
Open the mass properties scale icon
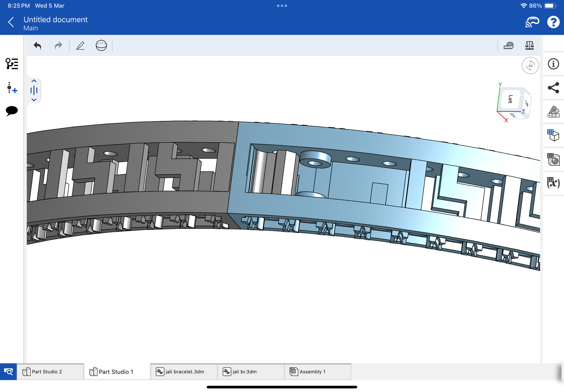tap(529, 46)
